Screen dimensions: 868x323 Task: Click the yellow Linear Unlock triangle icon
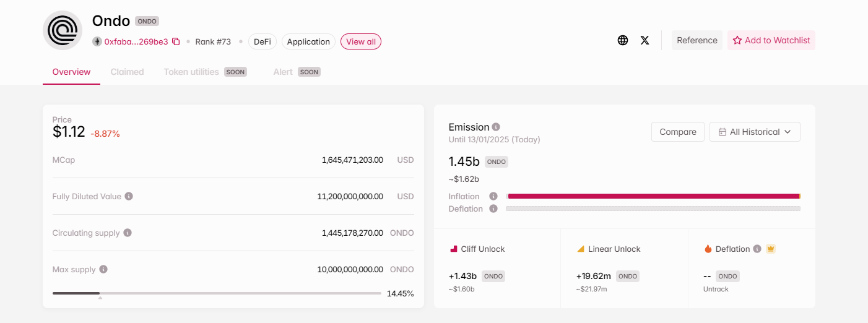click(581, 249)
